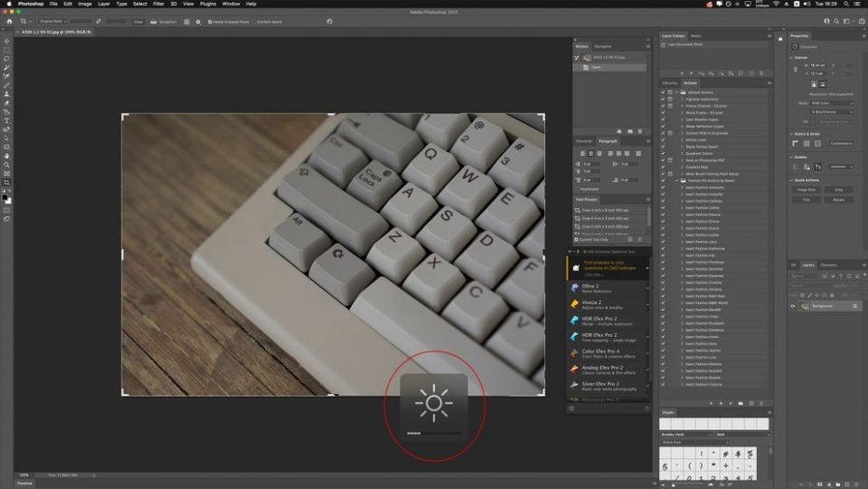Toggle Content-Aware checkbox
The image size is (868, 489).
pos(255,21)
